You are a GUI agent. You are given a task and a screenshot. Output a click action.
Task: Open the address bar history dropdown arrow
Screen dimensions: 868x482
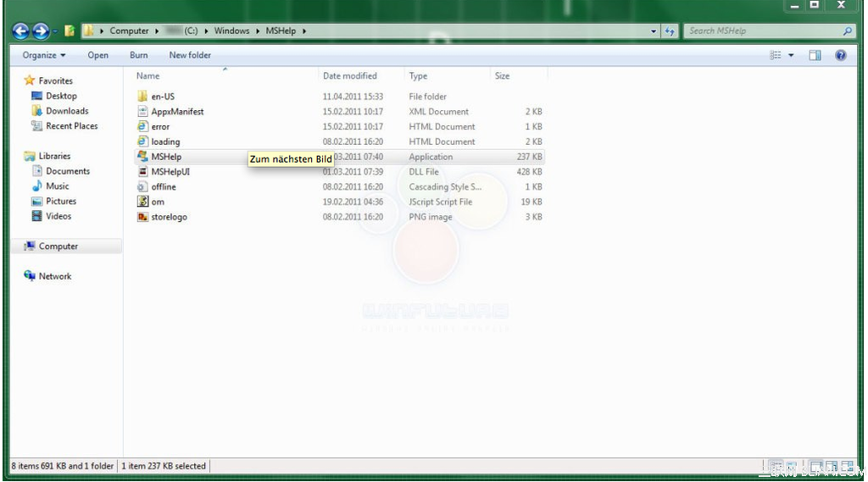click(x=654, y=31)
